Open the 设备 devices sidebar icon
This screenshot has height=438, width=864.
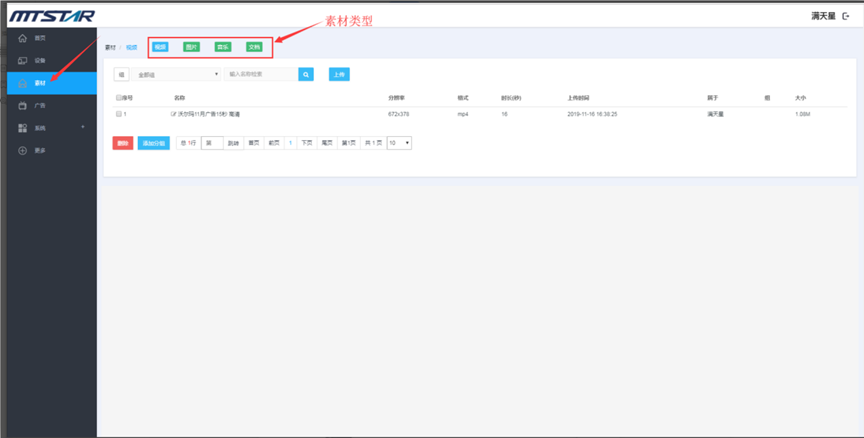click(x=22, y=60)
